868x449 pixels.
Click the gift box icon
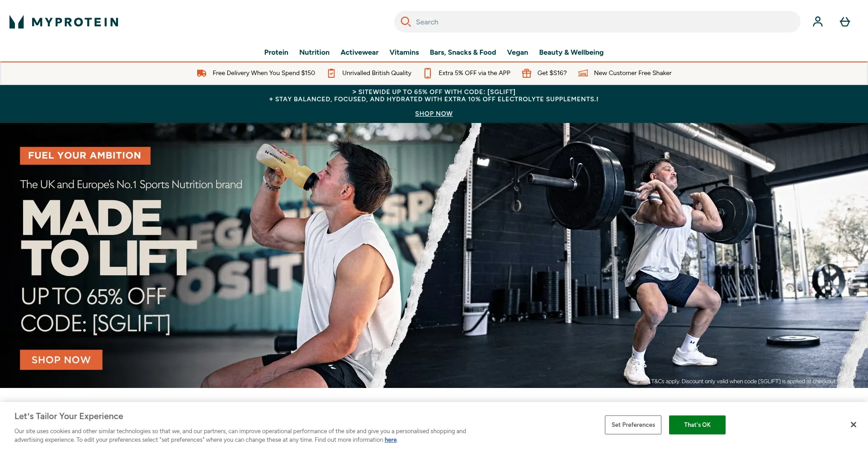[526, 73]
